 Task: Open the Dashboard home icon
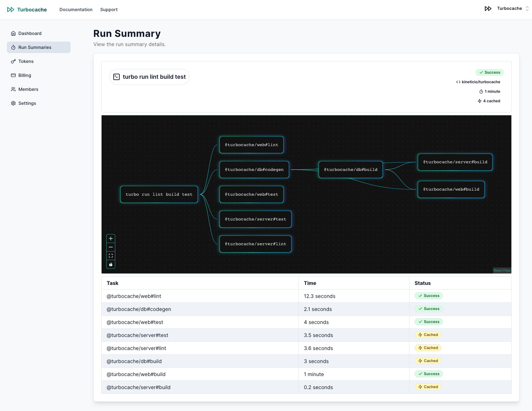13,33
